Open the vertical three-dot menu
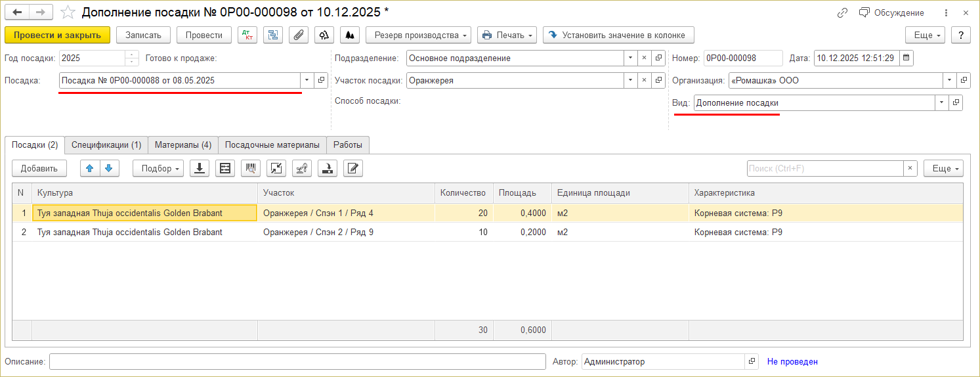The height and width of the screenshot is (377, 980). coord(946,12)
